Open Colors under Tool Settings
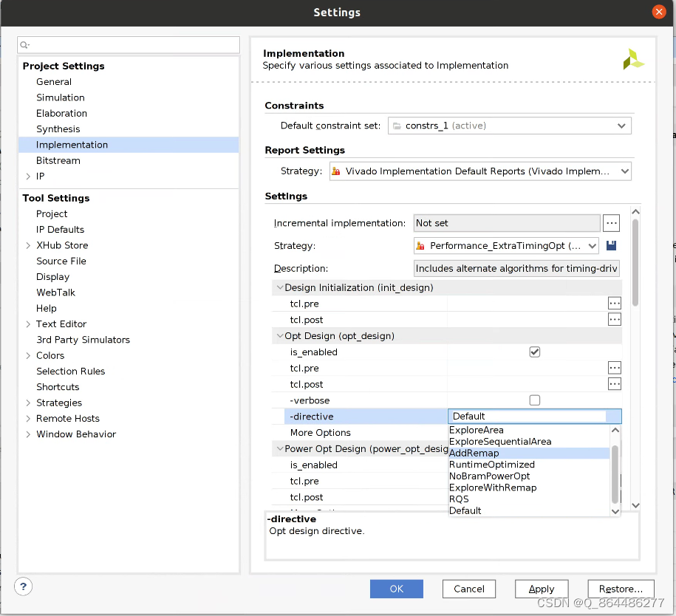Image resolution: width=676 pixels, height=616 pixels. 49,355
